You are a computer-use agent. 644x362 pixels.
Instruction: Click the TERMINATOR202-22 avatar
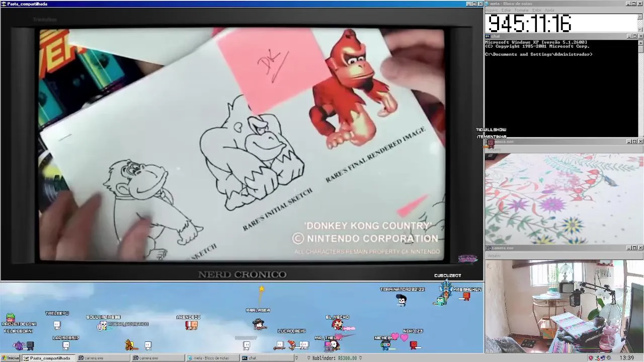[401, 301]
